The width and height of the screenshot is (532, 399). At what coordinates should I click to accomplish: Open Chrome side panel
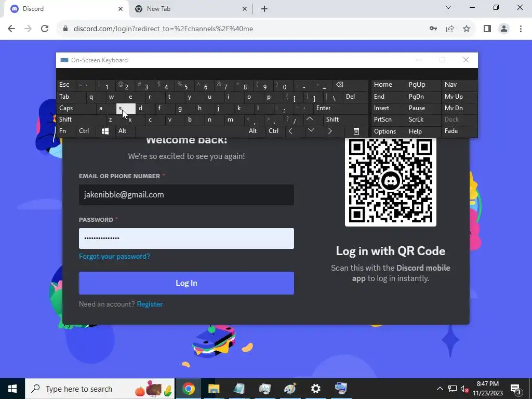487,29
